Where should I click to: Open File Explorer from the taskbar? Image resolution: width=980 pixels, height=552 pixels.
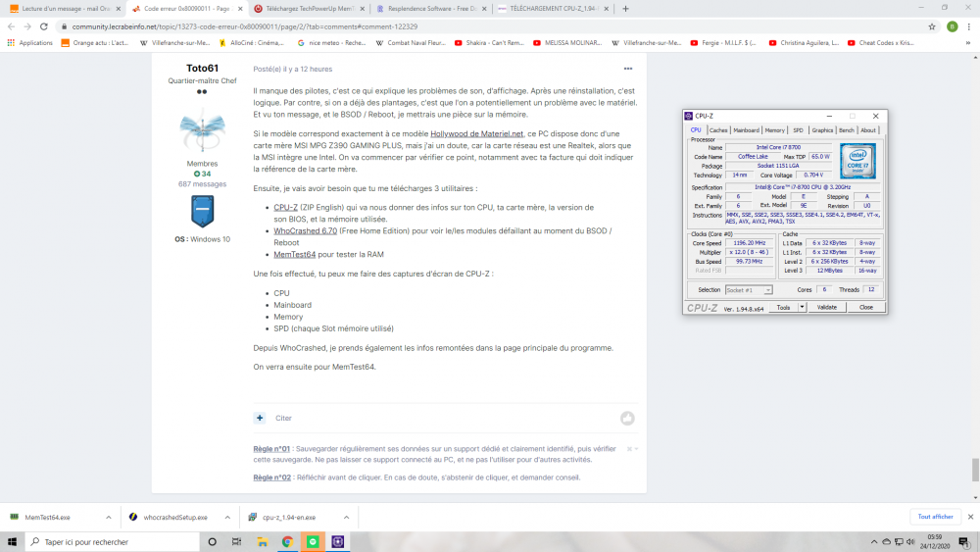point(263,541)
